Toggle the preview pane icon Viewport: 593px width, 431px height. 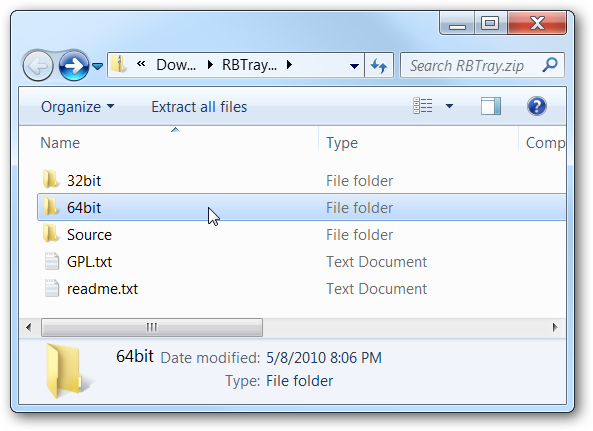491,106
